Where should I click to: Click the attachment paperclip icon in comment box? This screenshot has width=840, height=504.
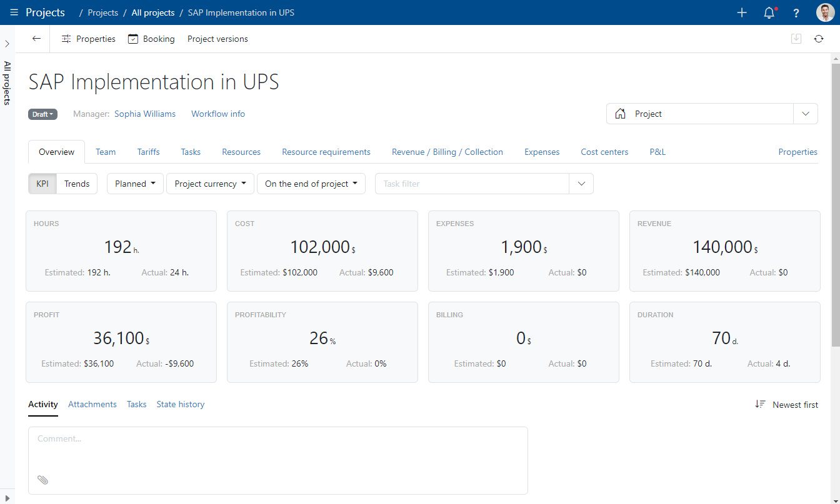pos(42,480)
